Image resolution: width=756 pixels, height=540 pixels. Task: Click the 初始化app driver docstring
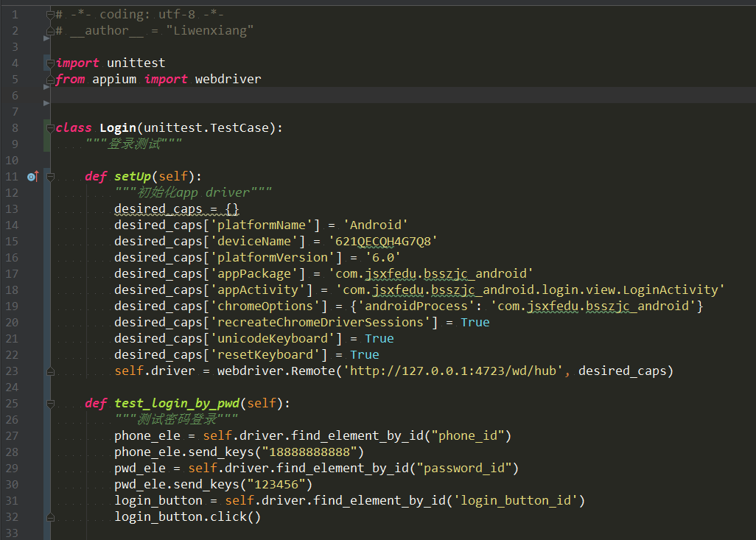193,193
